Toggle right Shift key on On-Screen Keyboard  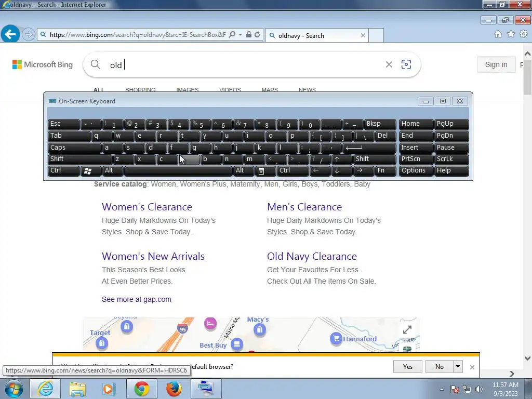click(x=375, y=159)
